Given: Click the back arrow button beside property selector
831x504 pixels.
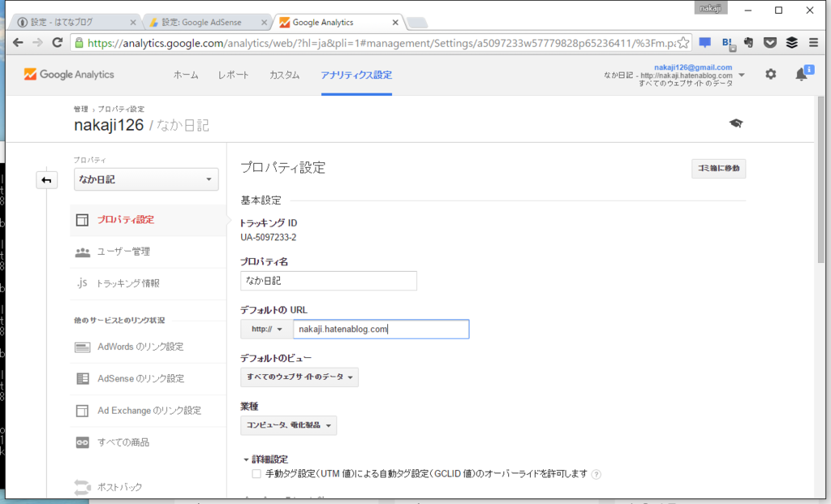Looking at the screenshot, I should [x=46, y=180].
